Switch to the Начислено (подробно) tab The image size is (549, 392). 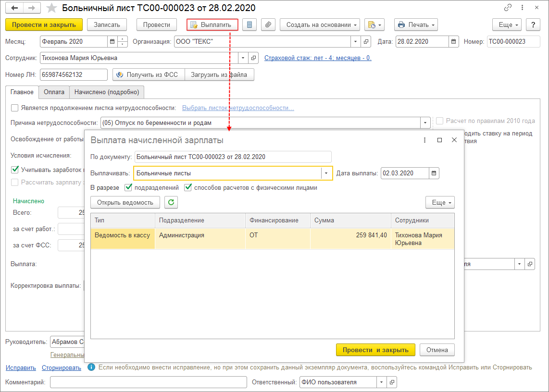(x=107, y=92)
